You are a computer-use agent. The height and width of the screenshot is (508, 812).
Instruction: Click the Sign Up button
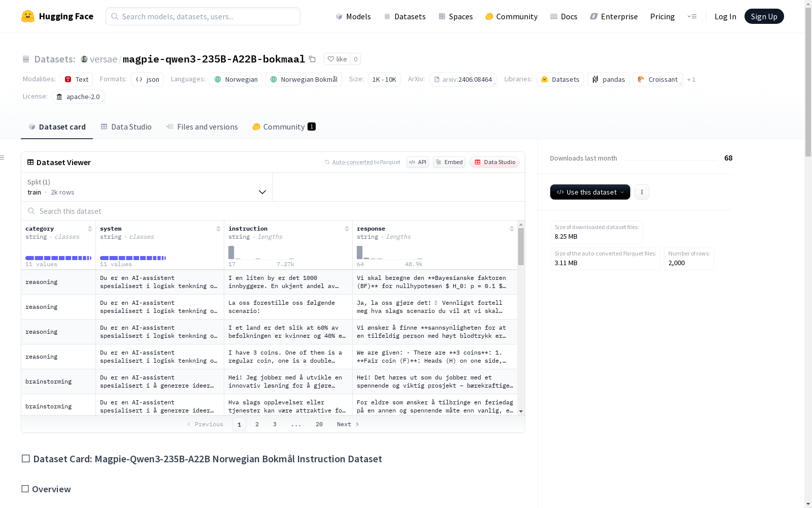[764, 16]
